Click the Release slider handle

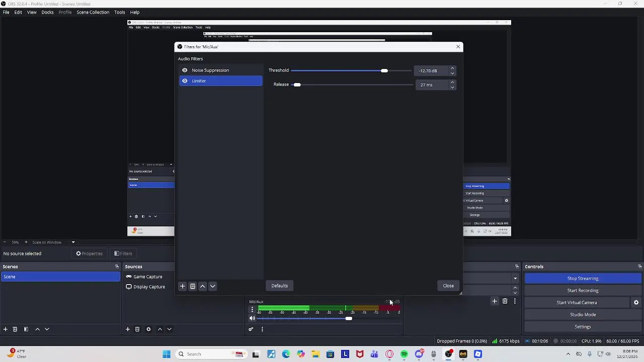[x=297, y=84]
